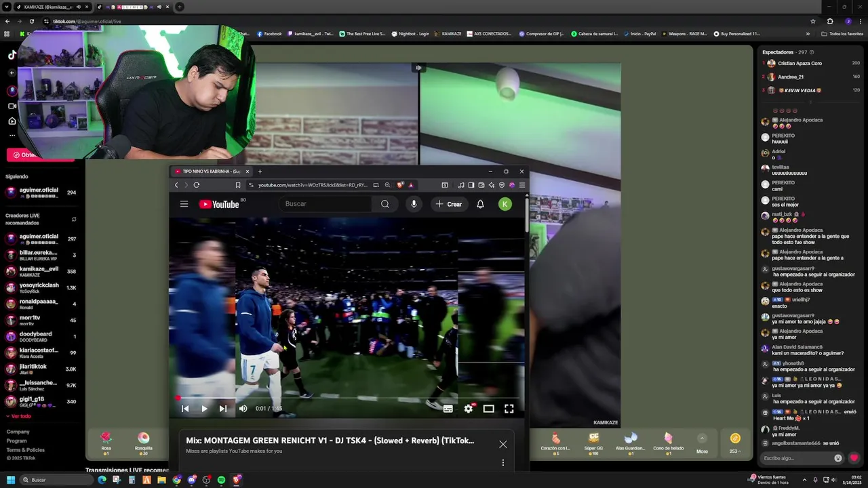Open the Mix playlist three-dot options
Screen dimensions: 868x488
tap(502, 463)
